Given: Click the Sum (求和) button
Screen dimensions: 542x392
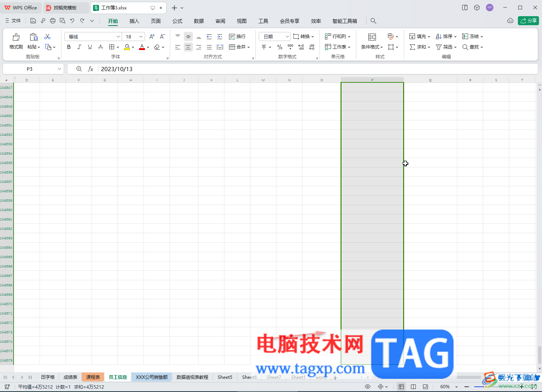Looking at the screenshot, I should point(420,47).
